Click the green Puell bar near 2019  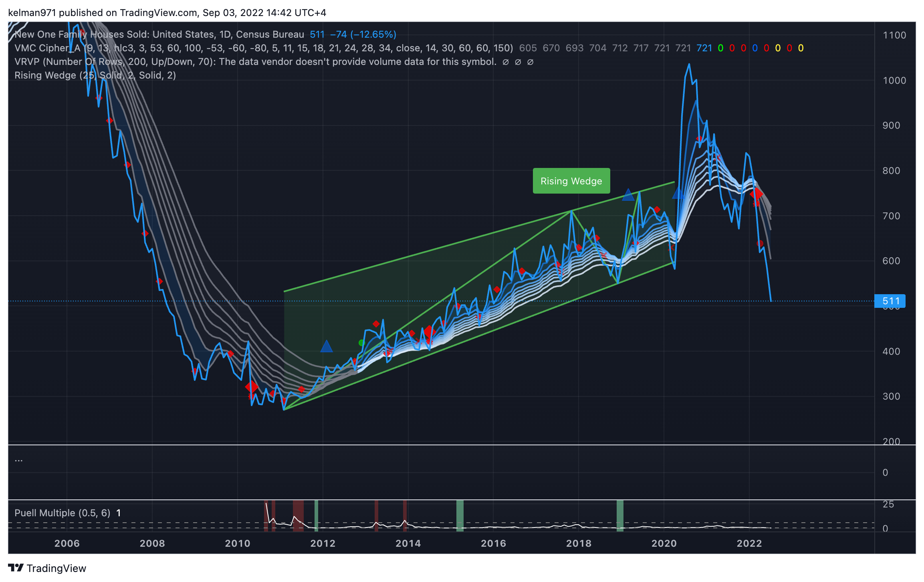620,516
